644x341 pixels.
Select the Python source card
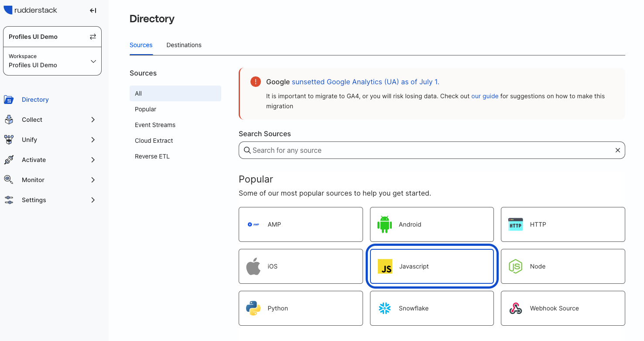click(301, 308)
